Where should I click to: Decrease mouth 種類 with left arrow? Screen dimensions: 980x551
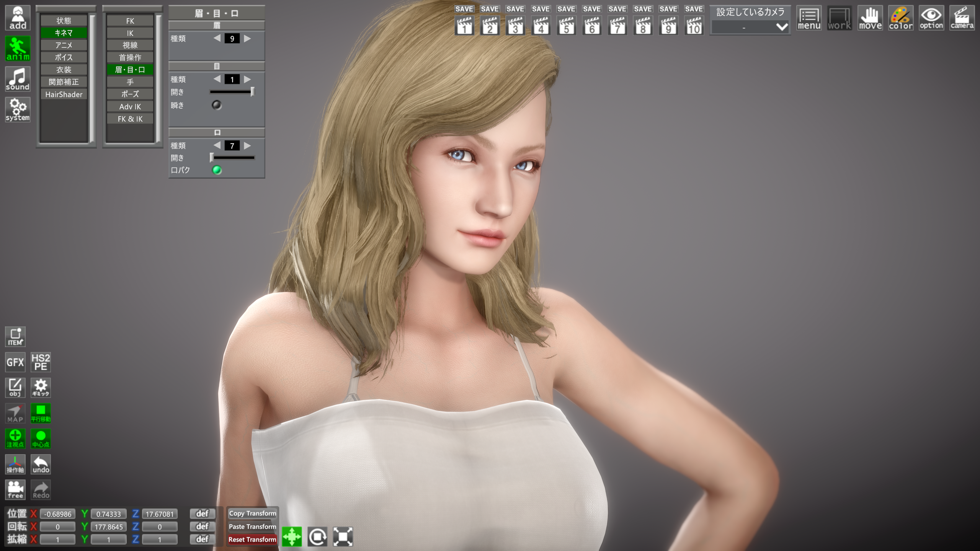click(217, 145)
